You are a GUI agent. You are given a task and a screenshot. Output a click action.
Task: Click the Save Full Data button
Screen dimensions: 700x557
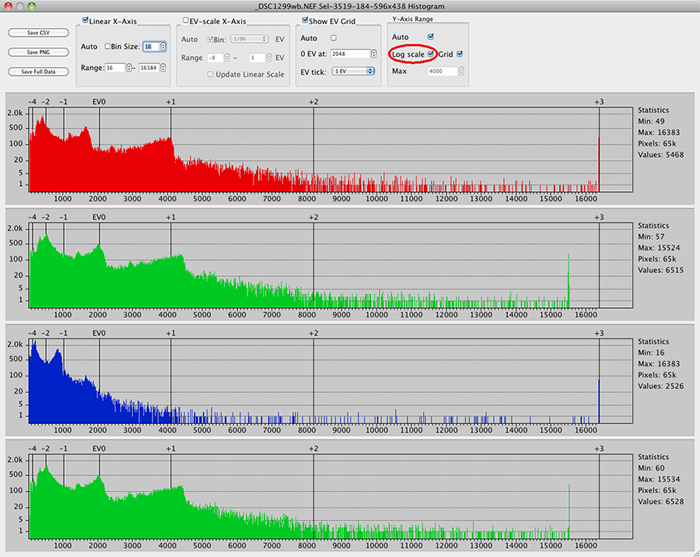38,71
